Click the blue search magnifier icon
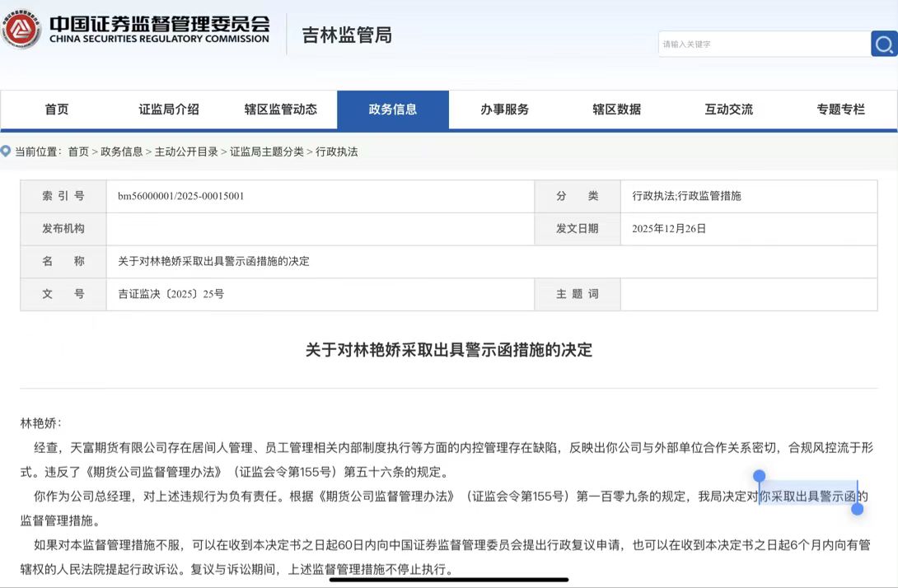This screenshot has width=898, height=588. (883, 44)
